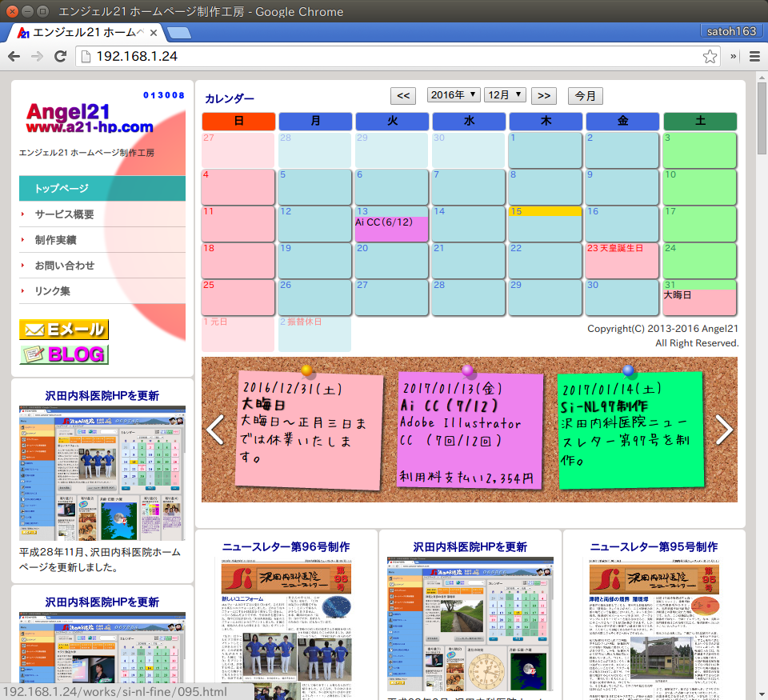Open the リンク集 menu item
Viewport: 768px width, 700px height.
click(x=102, y=290)
